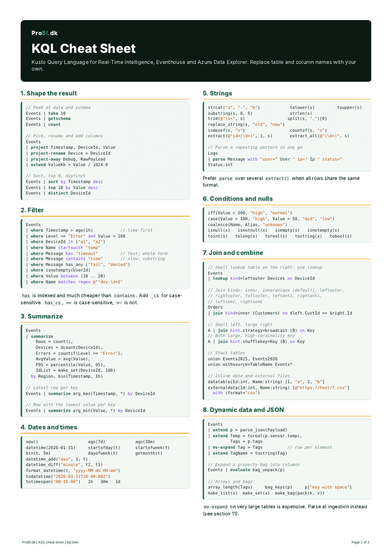Click the 'where Value between (10 .. 20)' line
Screen dimensions: 392x554
coord(66,276)
